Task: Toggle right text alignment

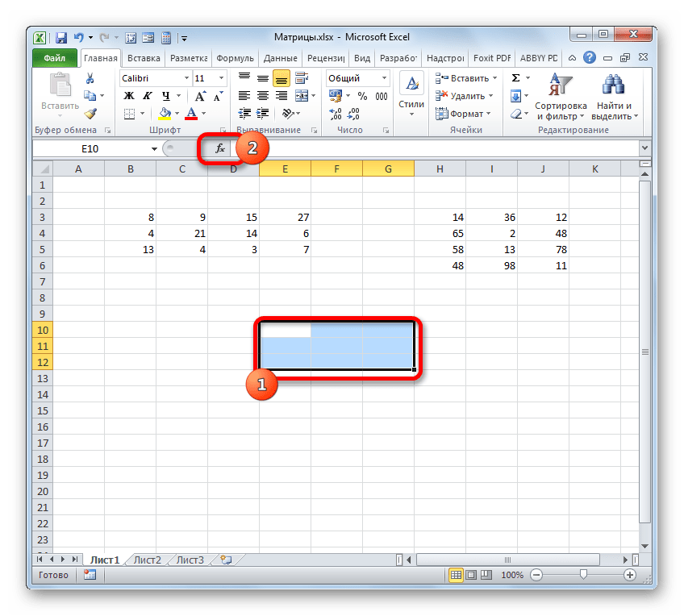Action: pos(282,95)
